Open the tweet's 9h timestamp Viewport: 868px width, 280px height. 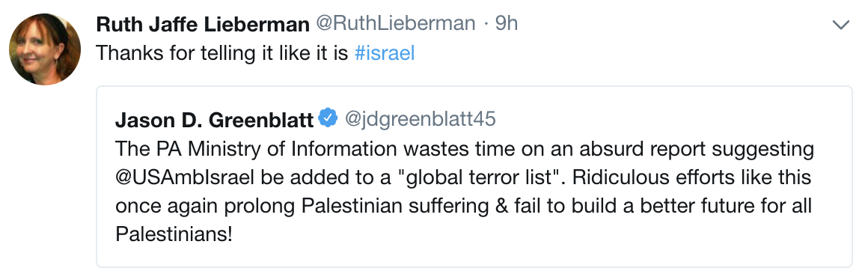pos(507,24)
